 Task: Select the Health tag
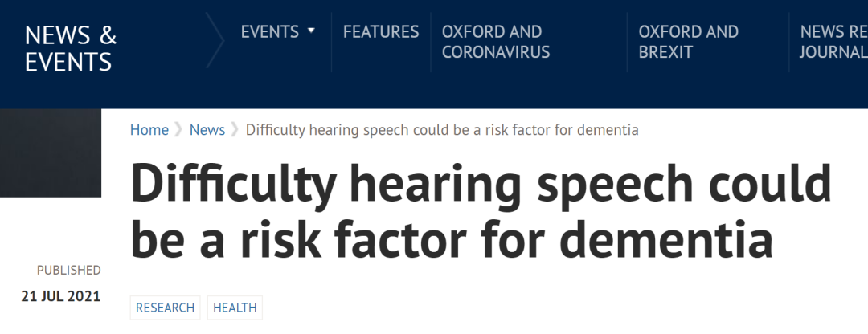point(235,308)
